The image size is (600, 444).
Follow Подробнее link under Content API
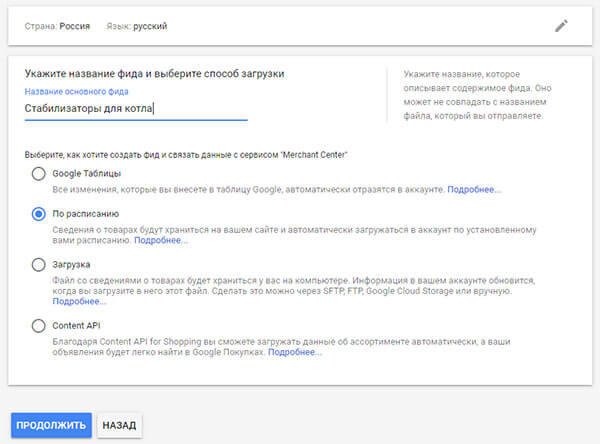[x=295, y=353]
